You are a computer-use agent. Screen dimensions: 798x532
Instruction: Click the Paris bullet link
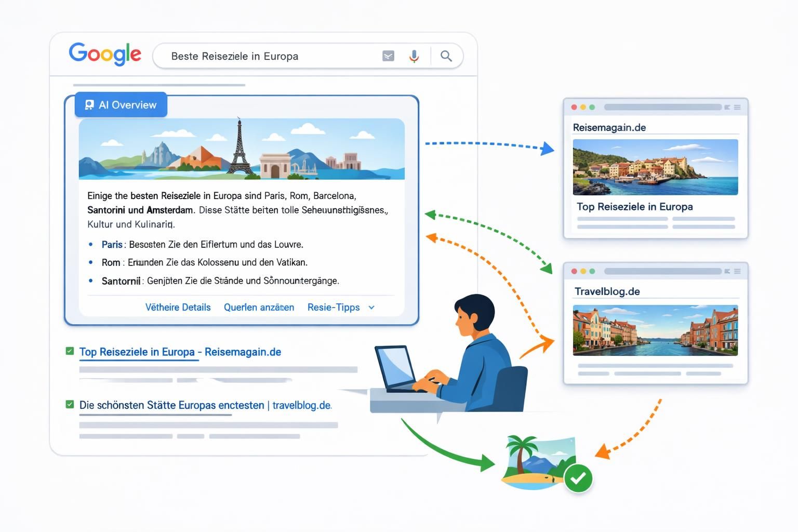pyautogui.click(x=112, y=244)
